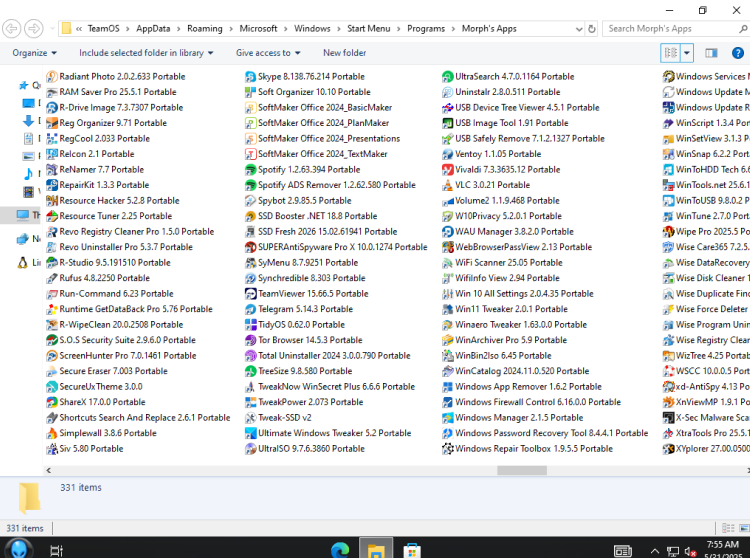Image resolution: width=750 pixels, height=558 pixels.
Task: Select the WinArchiver Pro 5.9 Portable icon
Action: 447,340
